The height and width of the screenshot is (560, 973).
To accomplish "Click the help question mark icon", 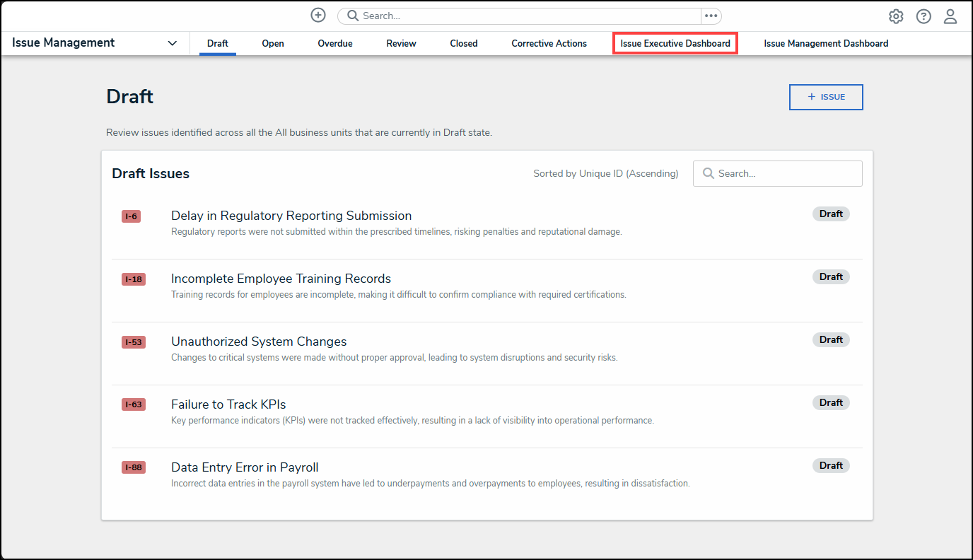I will (x=923, y=16).
